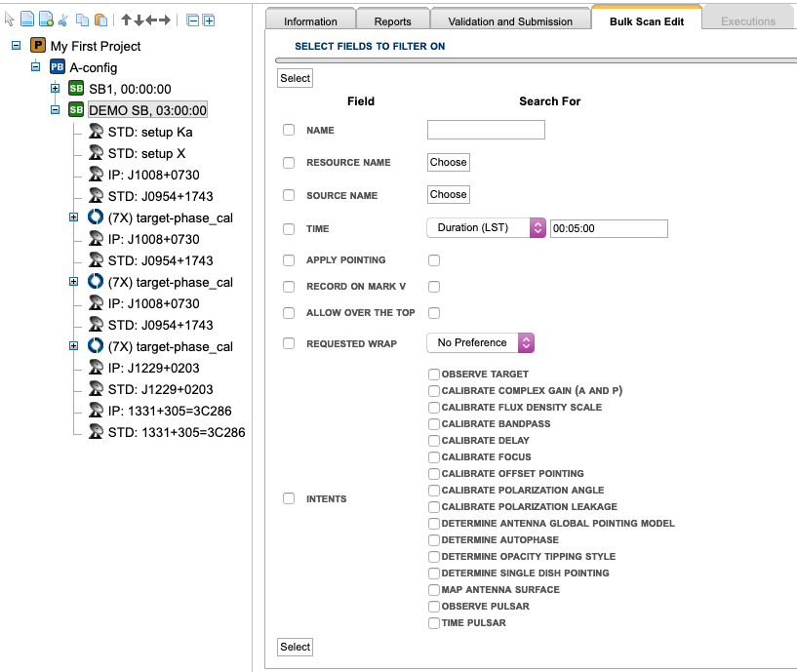797x672 pixels.
Task: Check the OBSERVE TARGET intent
Action: [434, 375]
